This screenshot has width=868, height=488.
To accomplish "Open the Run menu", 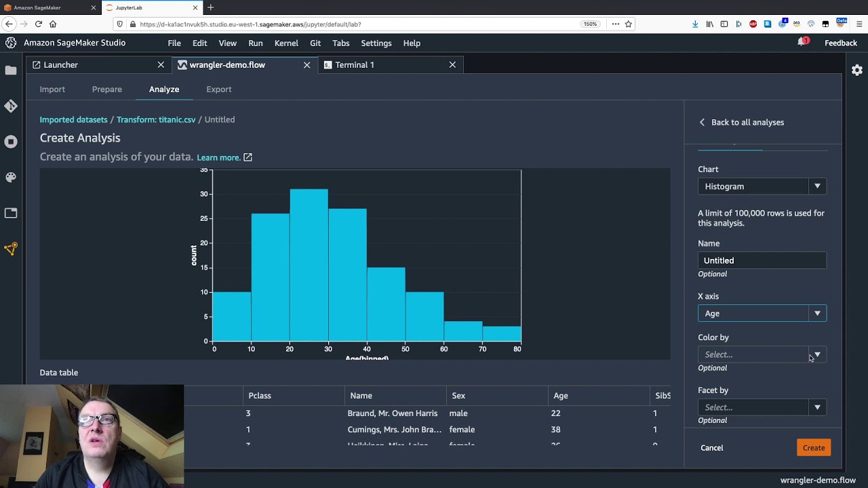I will [256, 43].
